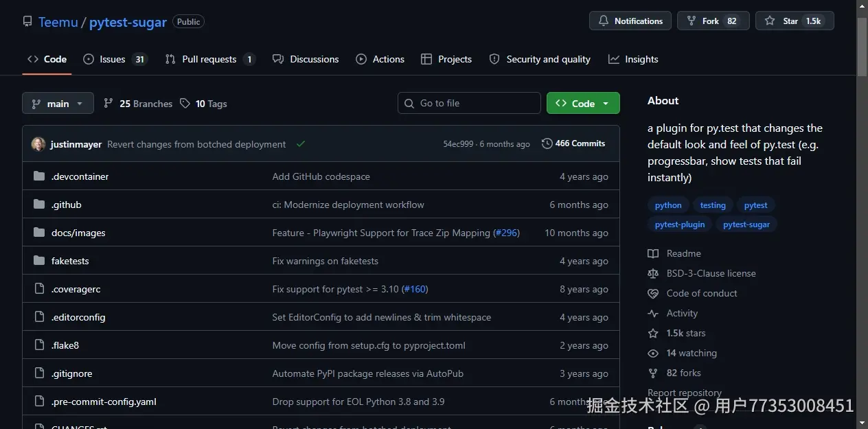Open the Pull requests tab

coord(210,59)
